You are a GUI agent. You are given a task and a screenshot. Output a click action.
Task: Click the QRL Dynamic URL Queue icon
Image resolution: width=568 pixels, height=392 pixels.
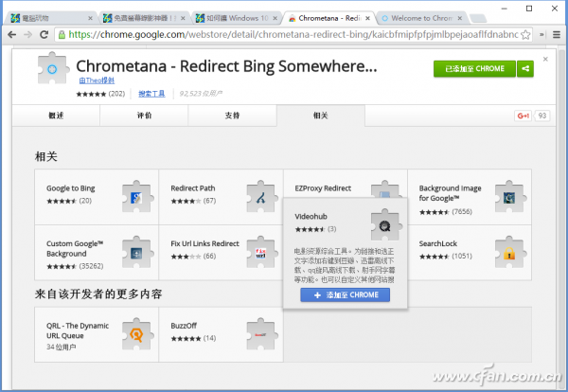click(x=137, y=334)
